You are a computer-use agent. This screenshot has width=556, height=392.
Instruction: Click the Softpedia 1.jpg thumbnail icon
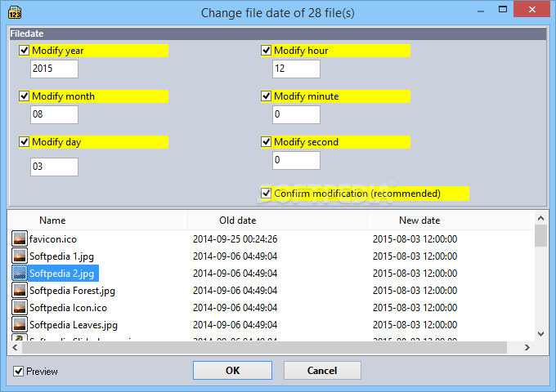coord(19,256)
